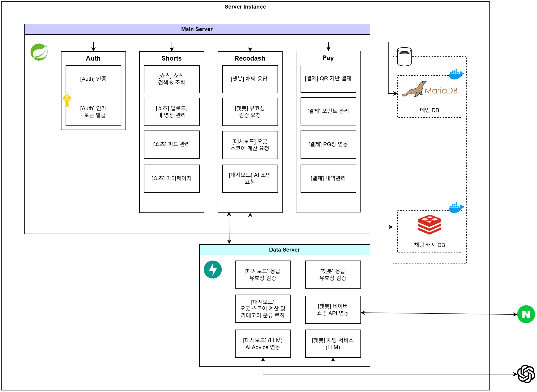
Task: Select the [Auth] 인증 box
Action: 93,79
